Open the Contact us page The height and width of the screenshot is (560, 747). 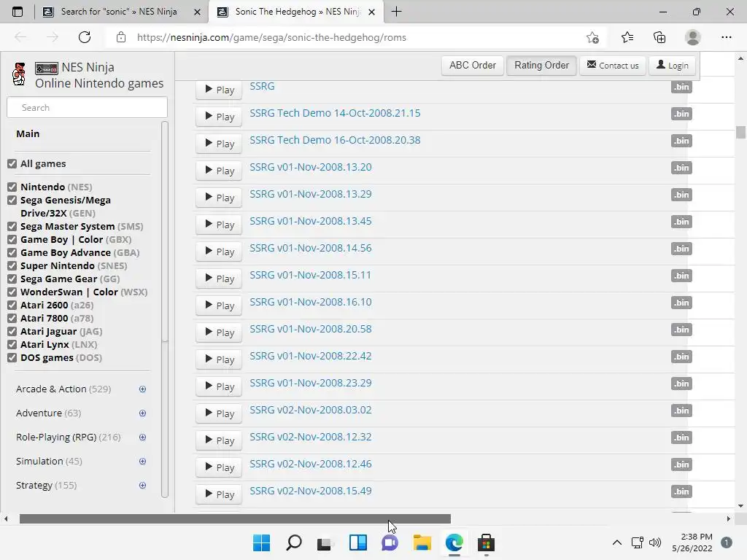(613, 65)
